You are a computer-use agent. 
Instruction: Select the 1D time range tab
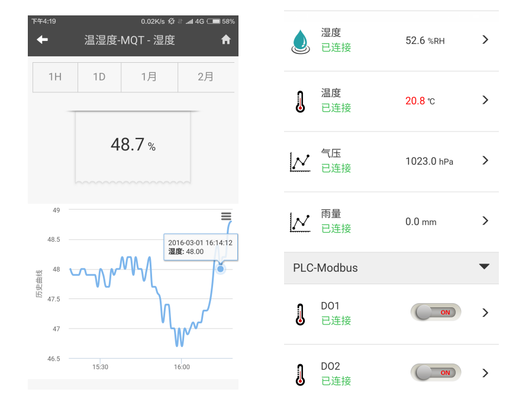[x=99, y=77]
